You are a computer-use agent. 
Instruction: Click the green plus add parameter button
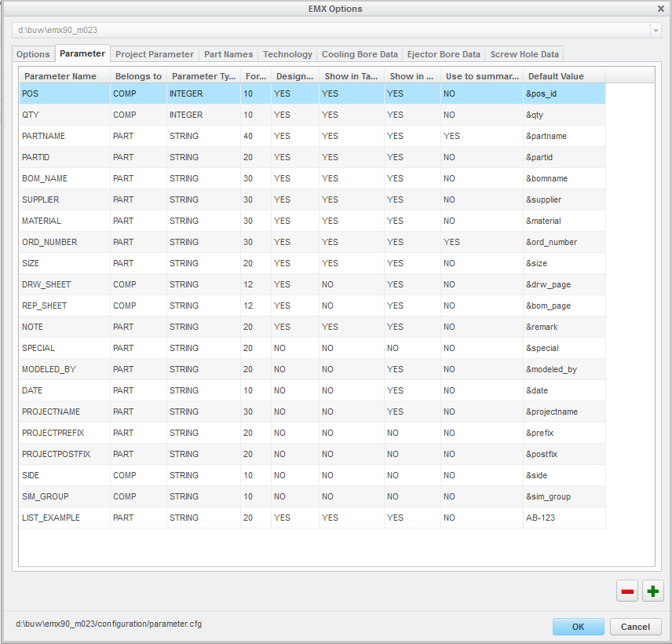click(652, 591)
